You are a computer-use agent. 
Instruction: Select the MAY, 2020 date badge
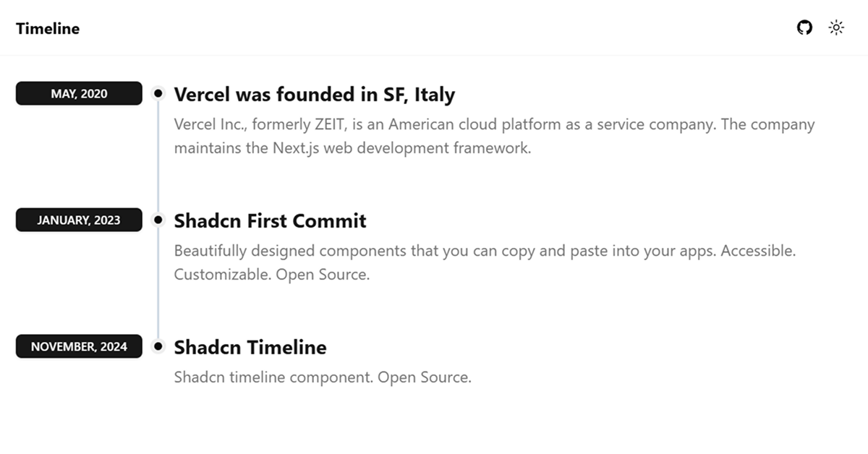(x=79, y=93)
